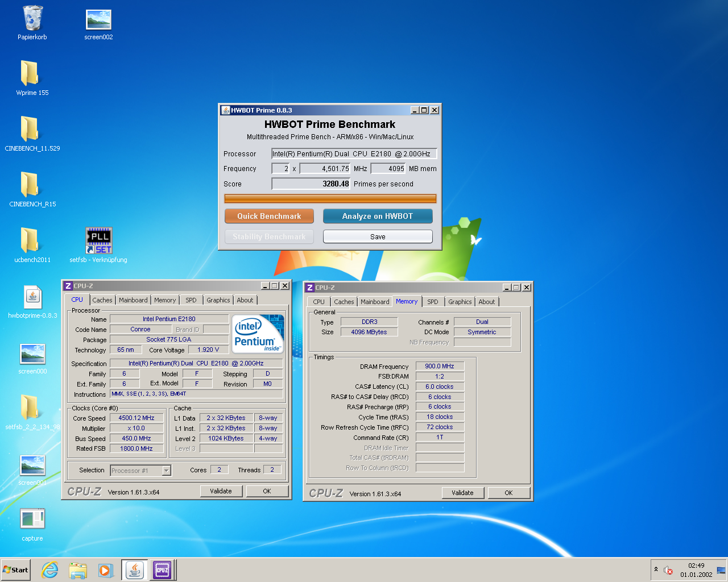Click Validate in right CPU-Z window

[x=463, y=493]
